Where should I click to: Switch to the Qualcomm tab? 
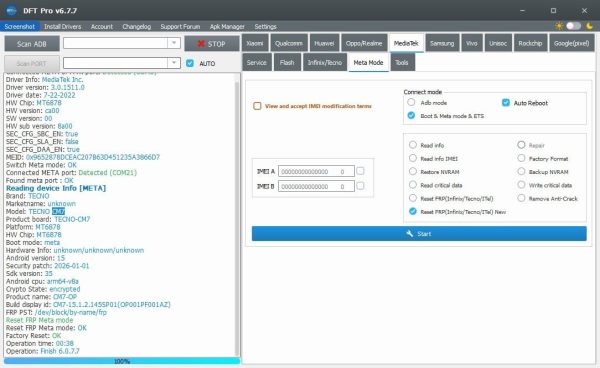point(289,43)
